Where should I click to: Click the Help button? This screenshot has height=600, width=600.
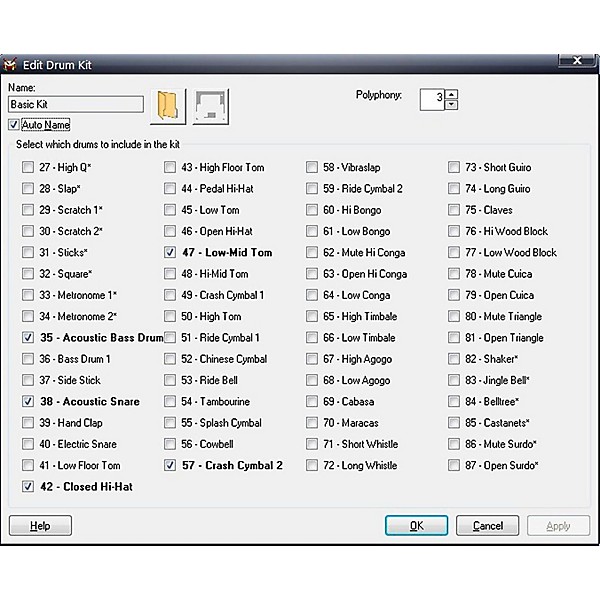tap(40, 526)
